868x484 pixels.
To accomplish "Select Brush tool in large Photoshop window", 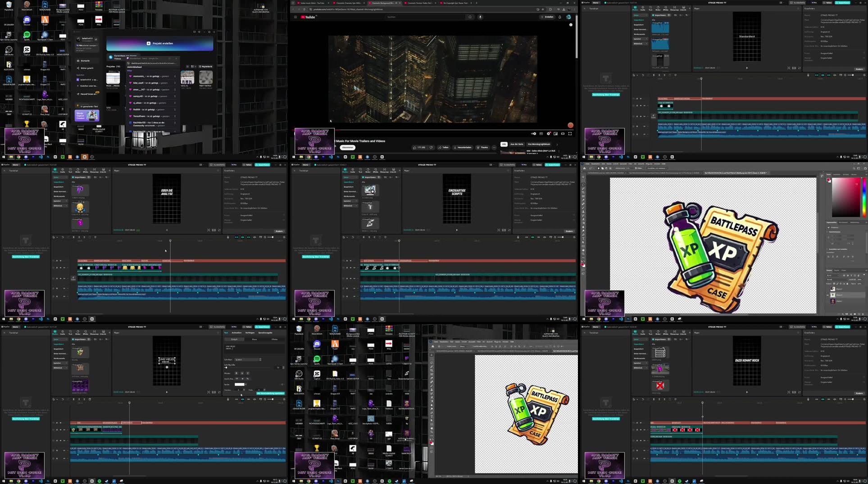I will (583, 208).
